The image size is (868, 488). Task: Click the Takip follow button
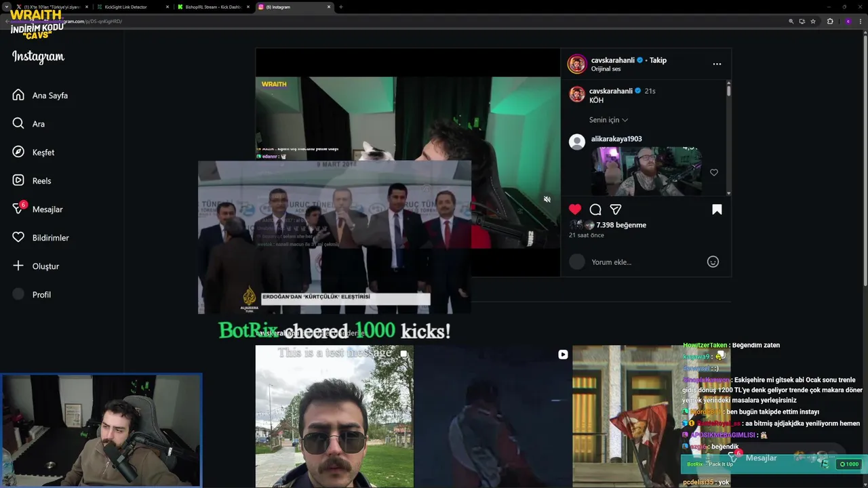658,60
